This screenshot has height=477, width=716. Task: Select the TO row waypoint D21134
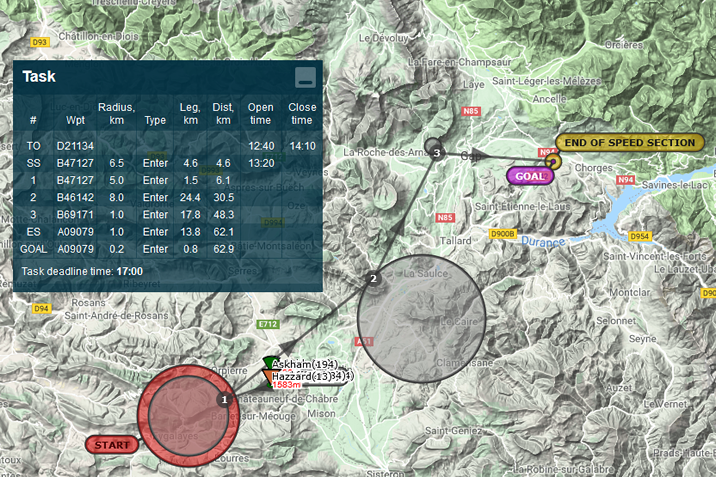(x=75, y=146)
